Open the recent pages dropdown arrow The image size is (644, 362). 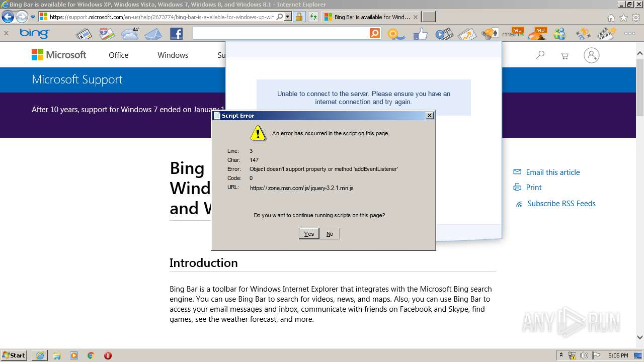coord(33,17)
